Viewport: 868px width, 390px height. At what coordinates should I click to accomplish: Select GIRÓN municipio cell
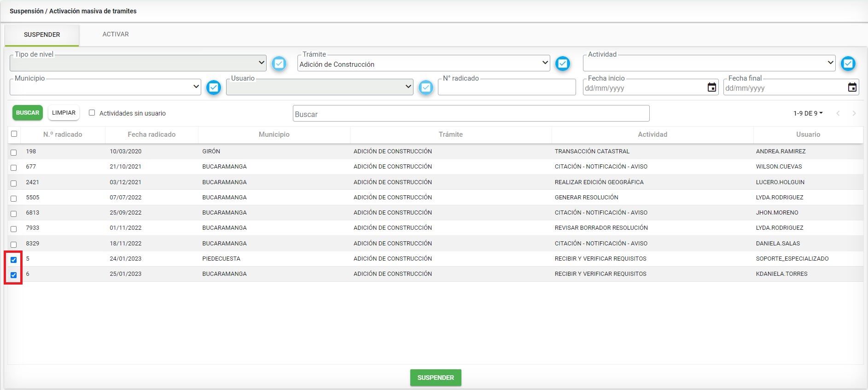(211, 151)
